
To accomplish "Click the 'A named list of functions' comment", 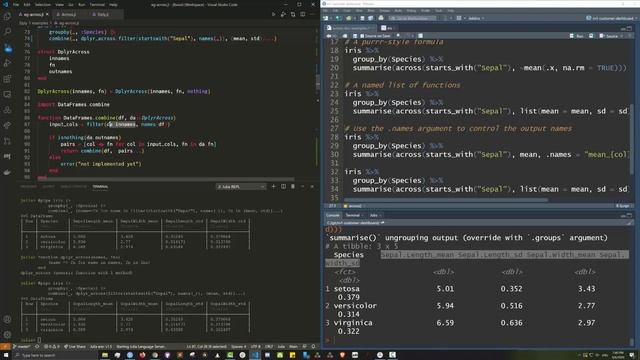I will click(402, 85).
